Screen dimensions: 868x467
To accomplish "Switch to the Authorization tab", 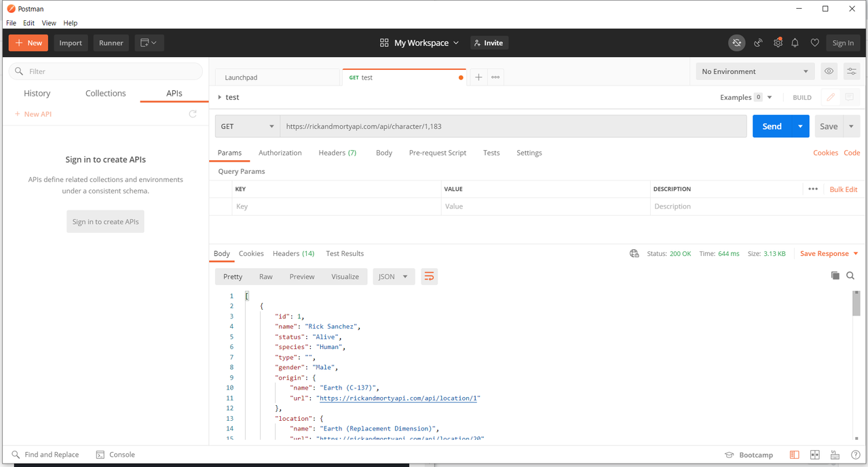I will pos(280,153).
